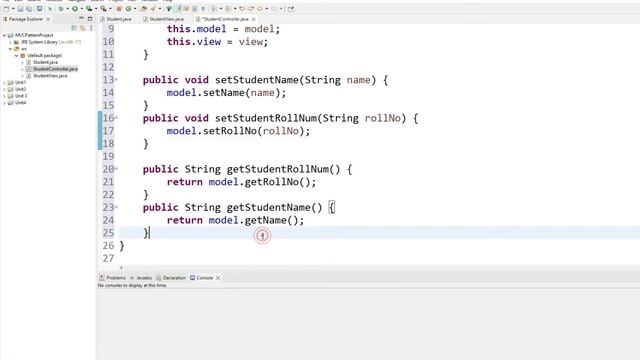
Task: Select the StudentController.java editor tab
Action: click(222, 19)
